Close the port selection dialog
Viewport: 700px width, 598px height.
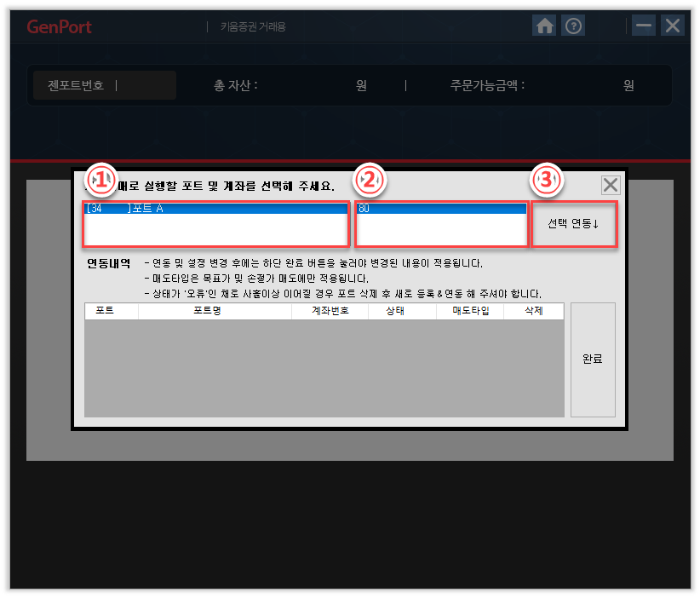tap(611, 186)
